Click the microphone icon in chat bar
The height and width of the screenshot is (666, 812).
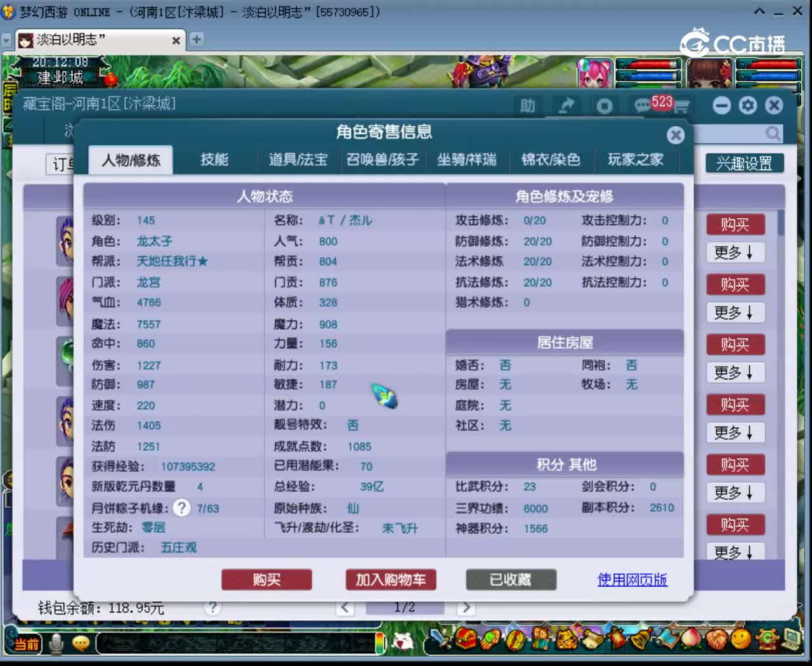(56, 644)
